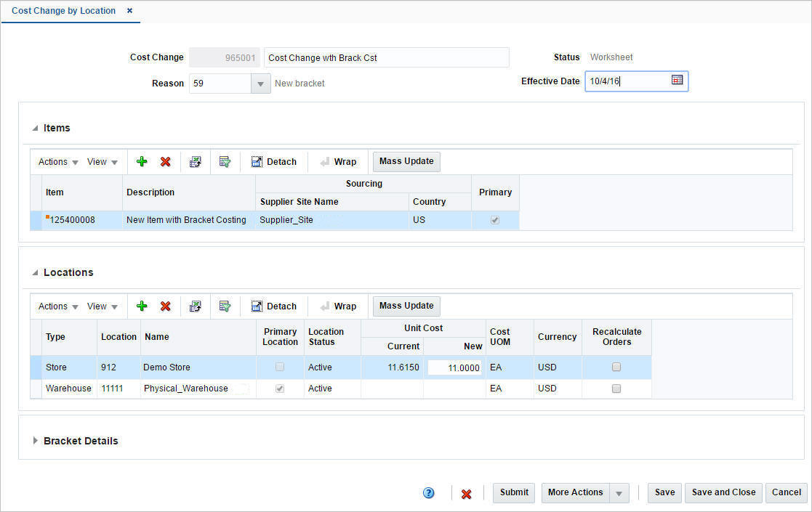Add a new row in Items table
Screen dimensions: 812x512
tap(141, 162)
